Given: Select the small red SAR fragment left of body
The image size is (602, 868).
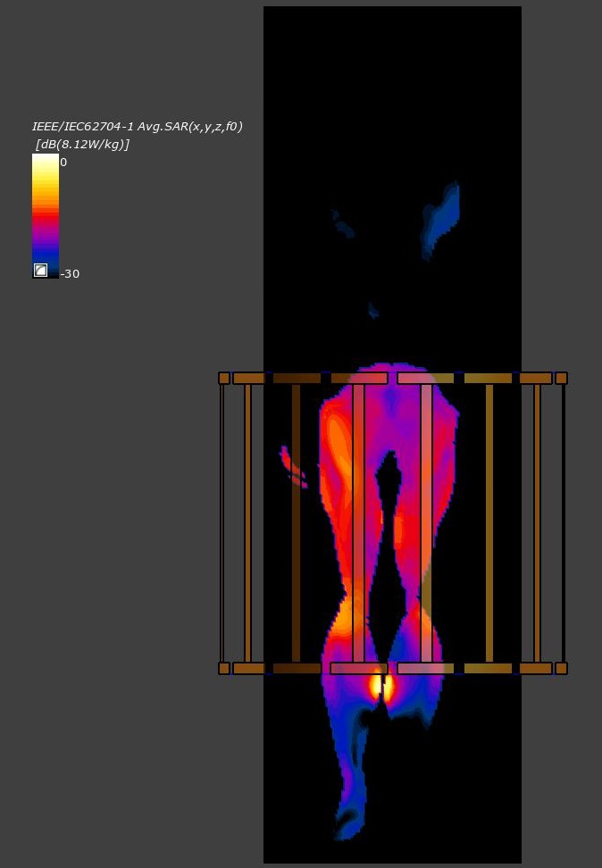Looking at the screenshot, I should [292, 467].
